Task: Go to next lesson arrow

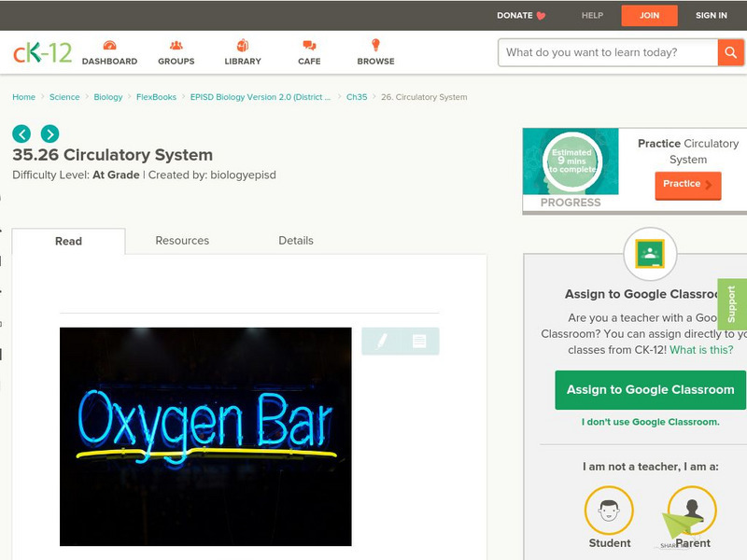Action: coord(49,133)
